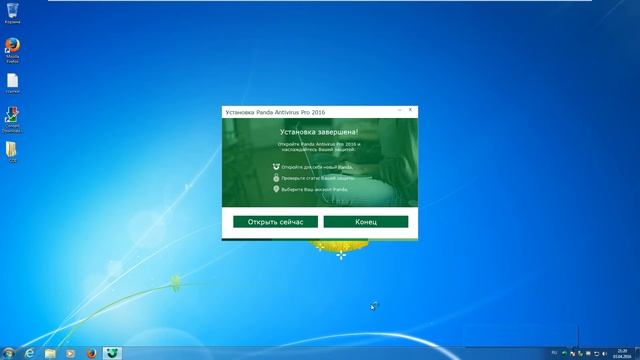Click the Show Desktop strip at taskbar end
Screen dimensions: 640x360
pyautogui.click(x=637, y=353)
